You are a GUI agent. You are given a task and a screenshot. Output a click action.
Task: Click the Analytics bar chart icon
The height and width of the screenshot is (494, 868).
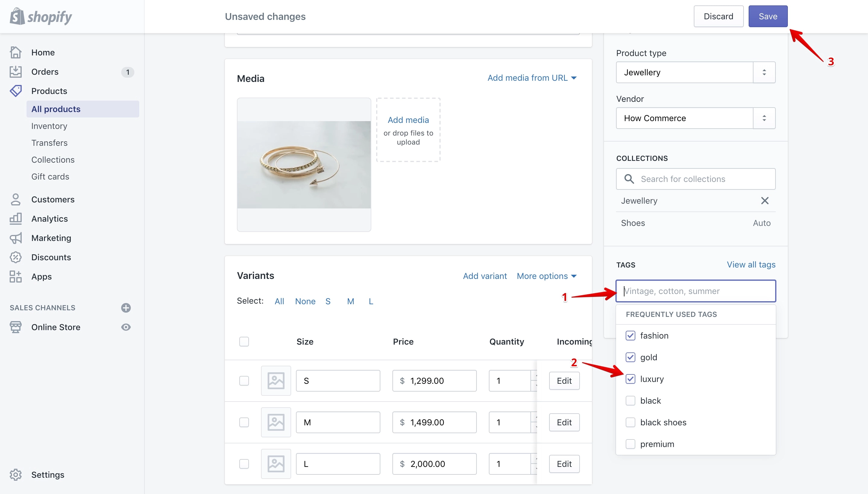click(x=16, y=219)
